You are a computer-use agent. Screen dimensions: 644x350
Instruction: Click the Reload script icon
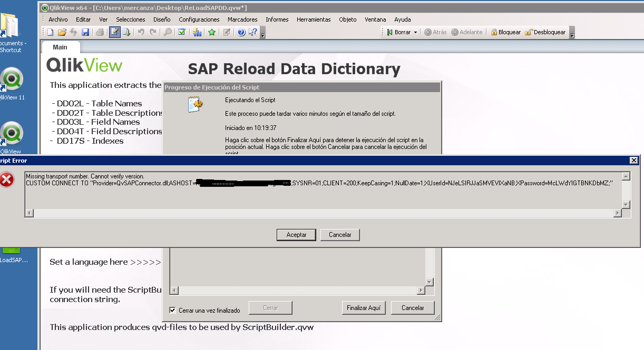coord(126,33)
